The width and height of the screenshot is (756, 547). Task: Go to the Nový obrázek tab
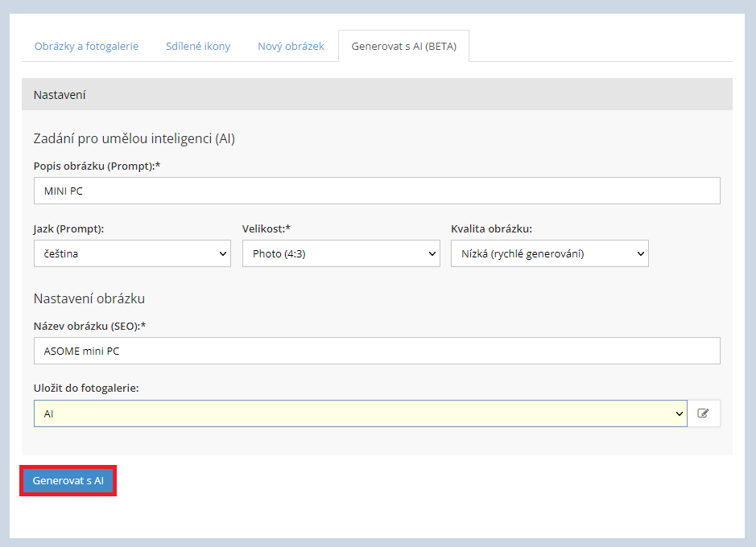tap(291, 47)
